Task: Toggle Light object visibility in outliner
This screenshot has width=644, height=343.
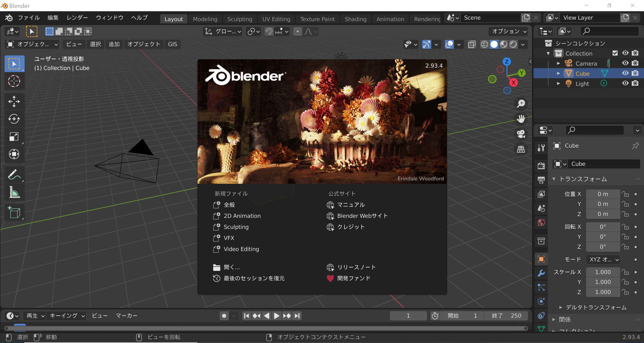Action: coord(624,83)
